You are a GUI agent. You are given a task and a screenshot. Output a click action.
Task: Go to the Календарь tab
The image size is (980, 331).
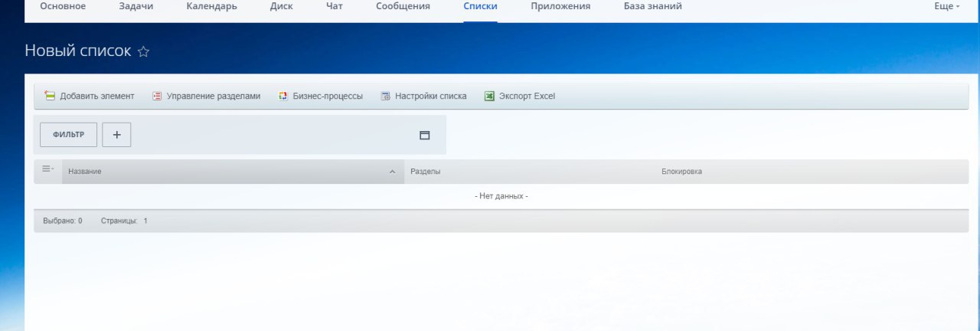[x=211, y=6]
